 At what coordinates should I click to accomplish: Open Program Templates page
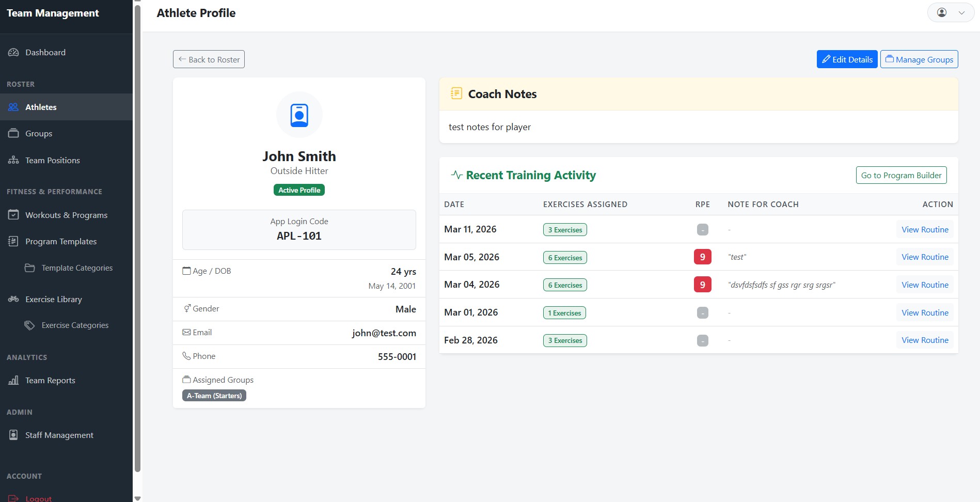click(66, 241)
